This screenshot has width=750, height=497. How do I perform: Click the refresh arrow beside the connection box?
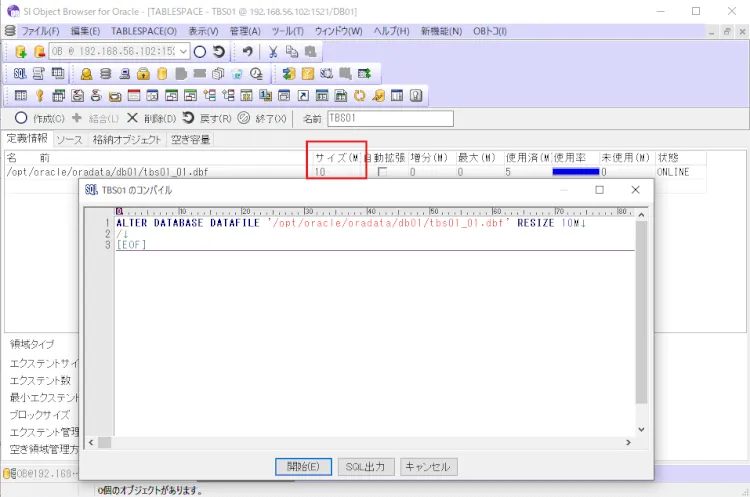click(219, 52)
